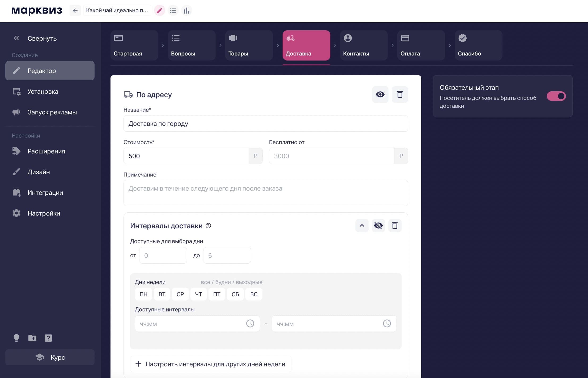Open the Контакты step tab

(x=363, y=45)
